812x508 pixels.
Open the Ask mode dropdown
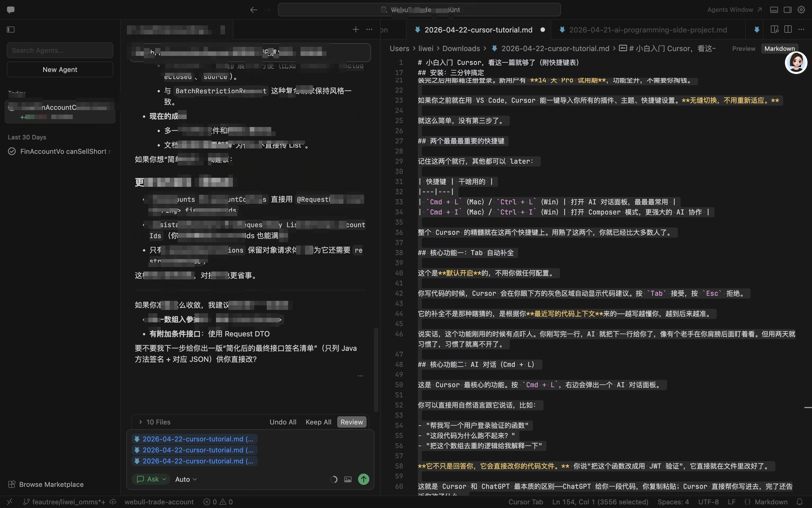point(151,479)
